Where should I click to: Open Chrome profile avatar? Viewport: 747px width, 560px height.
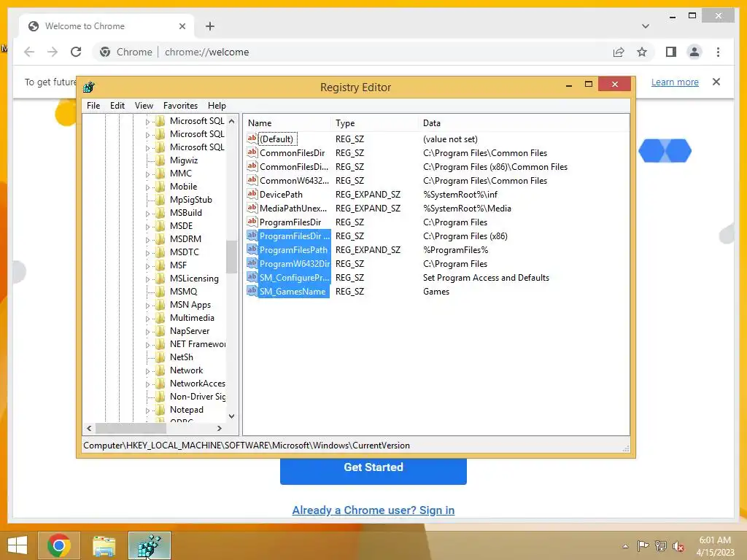click(694, 52)
